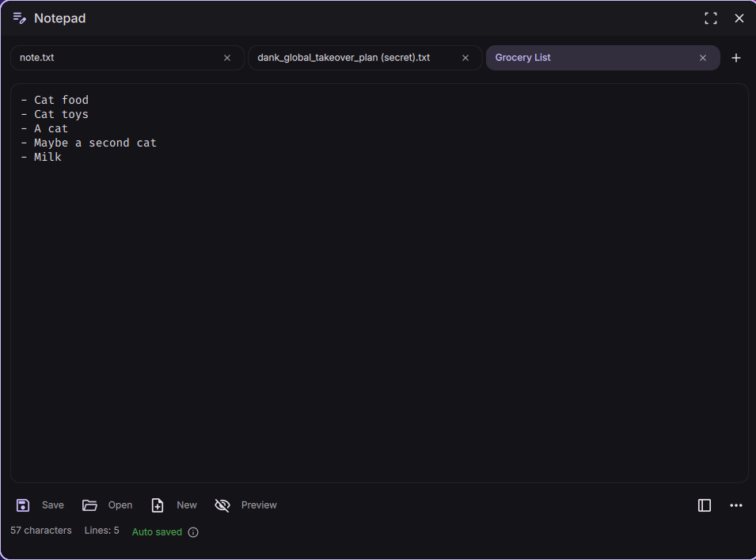Click the Open text label

120,505
